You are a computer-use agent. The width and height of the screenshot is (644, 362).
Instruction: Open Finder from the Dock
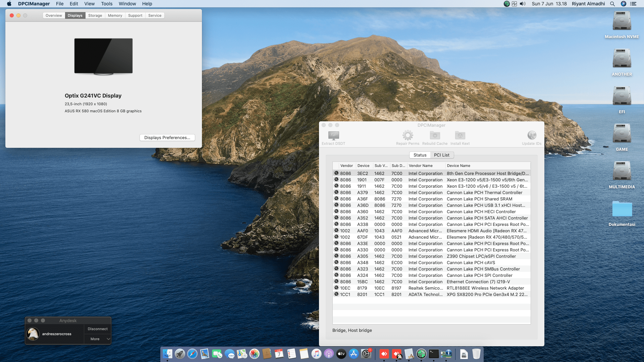[167, 354]
